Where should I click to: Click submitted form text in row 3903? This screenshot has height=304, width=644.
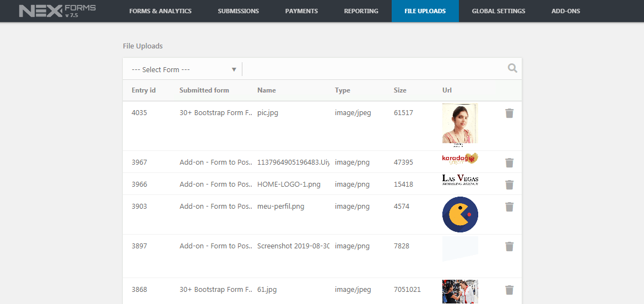[216, 206]
